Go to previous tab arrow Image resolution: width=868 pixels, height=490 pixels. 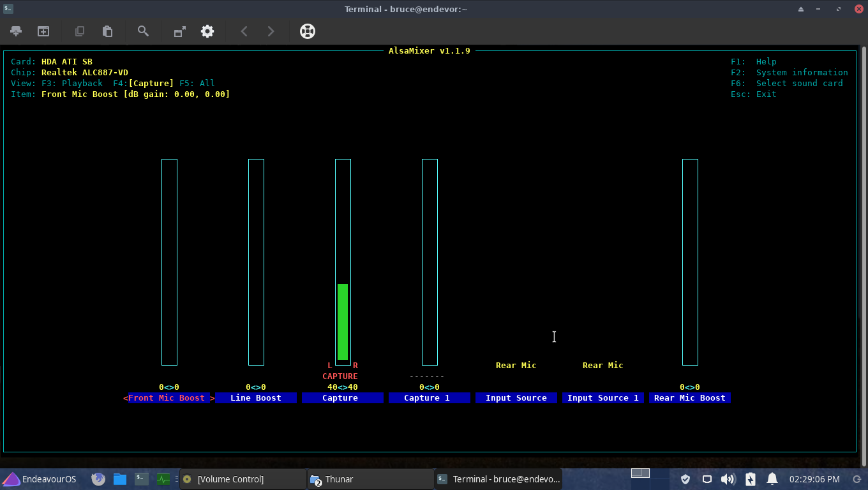pyautogui.click(x=244, y=31)
